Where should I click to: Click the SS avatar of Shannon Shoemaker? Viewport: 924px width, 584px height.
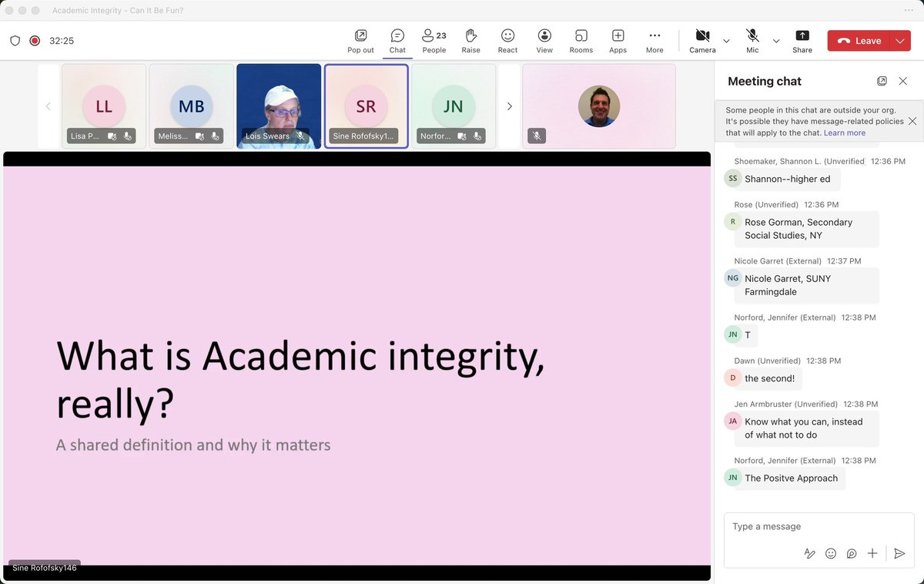coord(733,178)
